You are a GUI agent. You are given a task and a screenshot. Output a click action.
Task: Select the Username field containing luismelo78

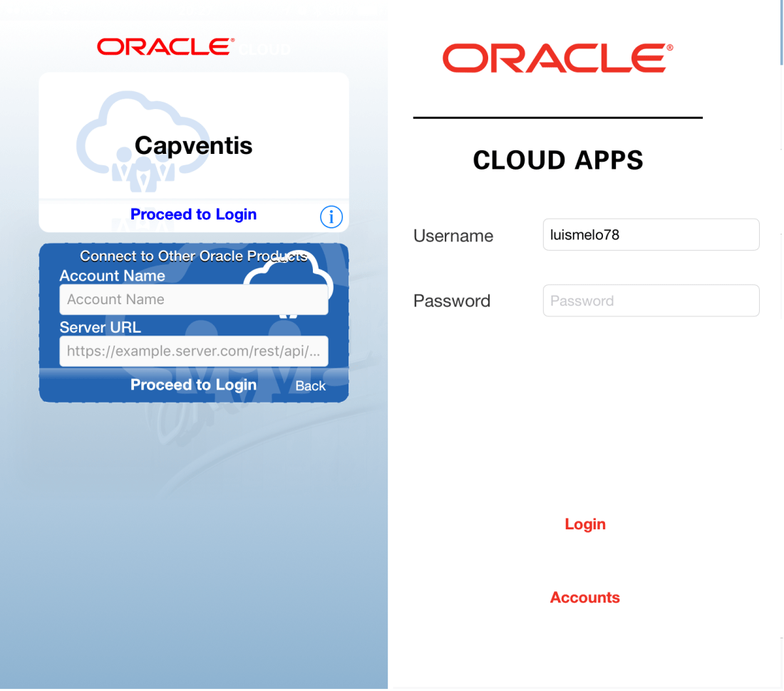[650, 234]
